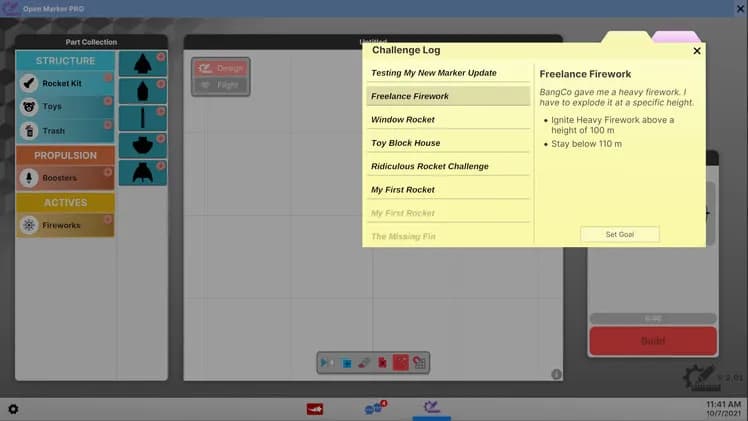Open the messages app with notification badge
Screen dimensions: 748x421
(x=374, y=408)
